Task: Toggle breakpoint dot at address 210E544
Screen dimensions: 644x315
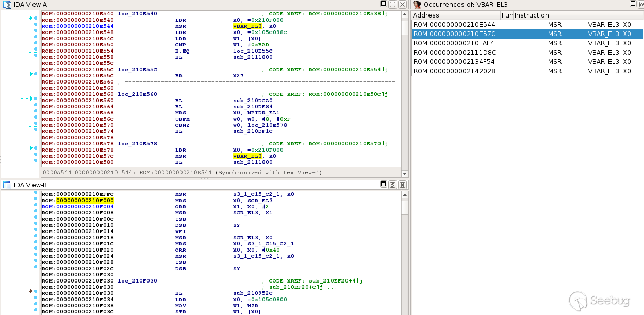Action: click(x=35, y=25)
